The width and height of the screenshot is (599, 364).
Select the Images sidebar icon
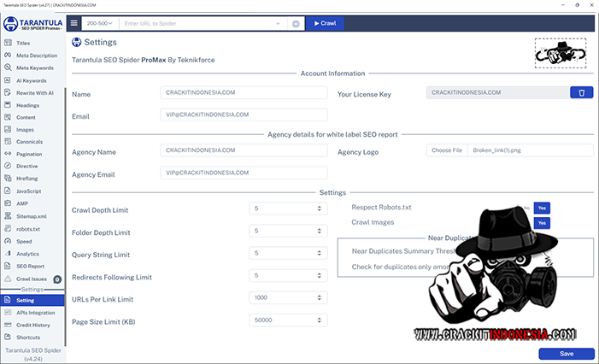[x=9, y=130]
